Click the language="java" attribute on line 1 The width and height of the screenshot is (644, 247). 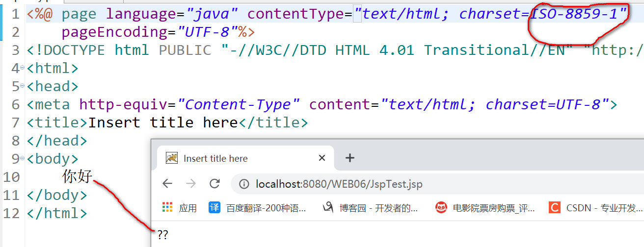(172, 14)
